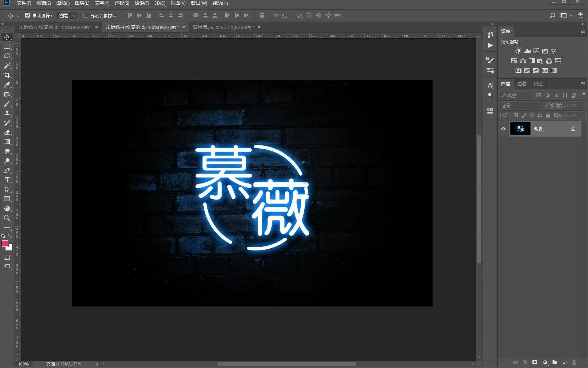Open the 滤镜 menu
The height and width of the screenshot is (368, 588).
(141, 3)
